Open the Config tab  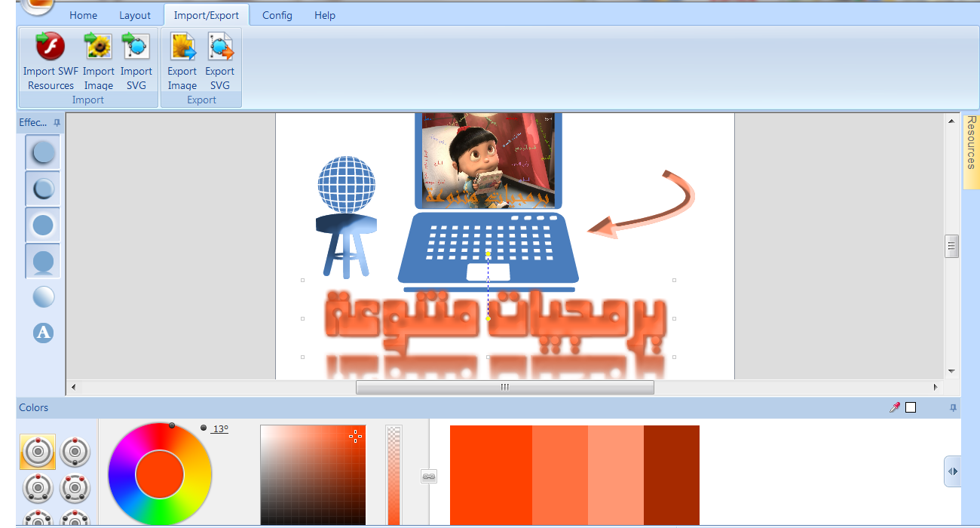point(277,15)
